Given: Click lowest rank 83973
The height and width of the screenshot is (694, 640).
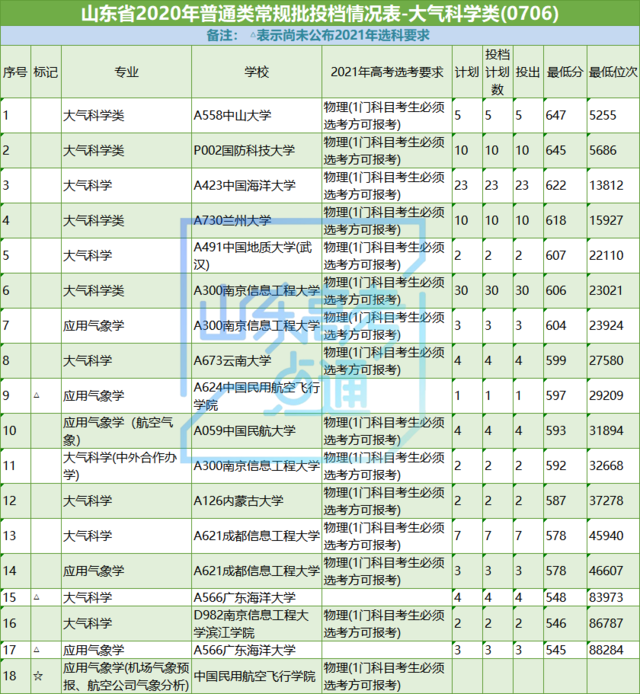Looking at the screenshot, I should point(606,597).
